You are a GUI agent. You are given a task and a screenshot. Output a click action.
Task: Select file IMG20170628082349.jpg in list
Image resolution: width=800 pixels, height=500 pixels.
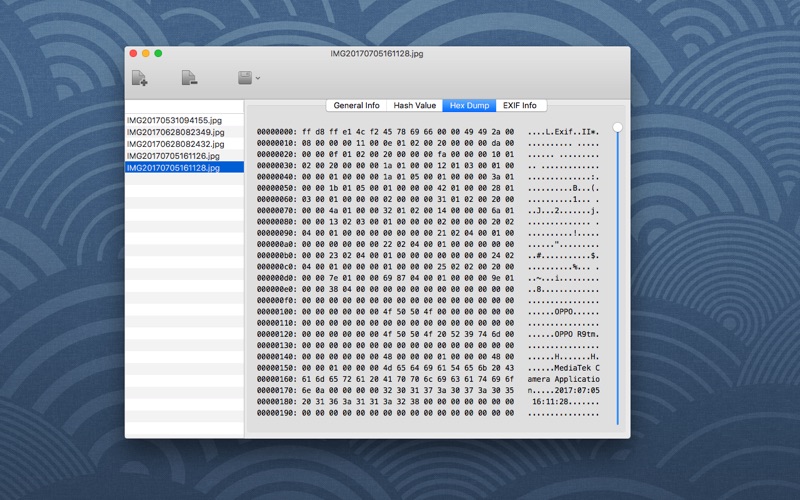[184, 132]
